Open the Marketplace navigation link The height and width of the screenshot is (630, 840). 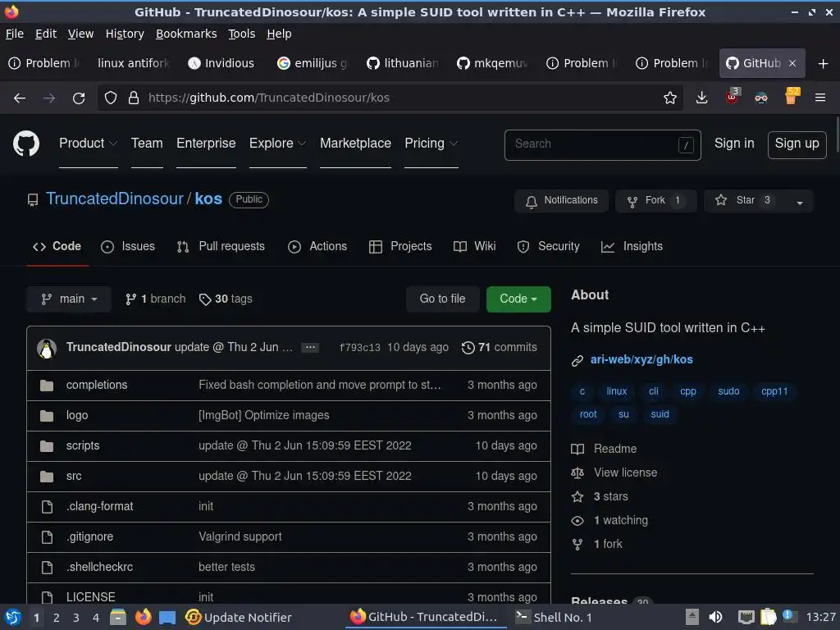click(x=355, y=144)
